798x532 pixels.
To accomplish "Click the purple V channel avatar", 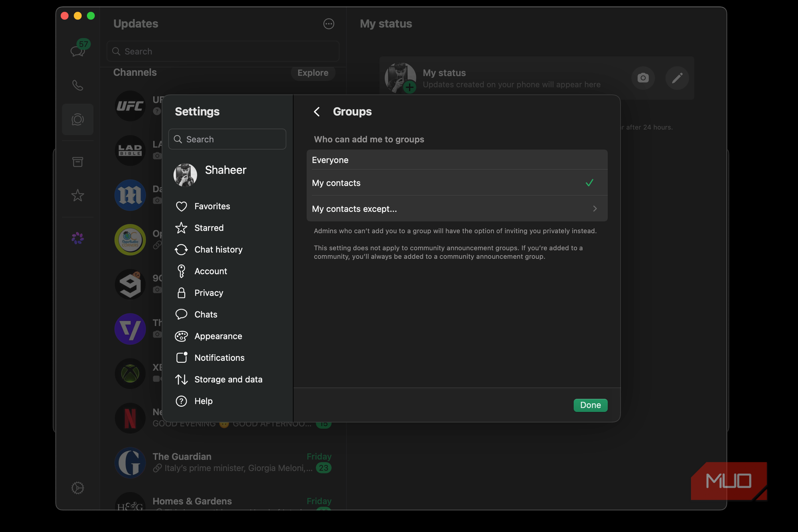I will [x=130, y=329].
